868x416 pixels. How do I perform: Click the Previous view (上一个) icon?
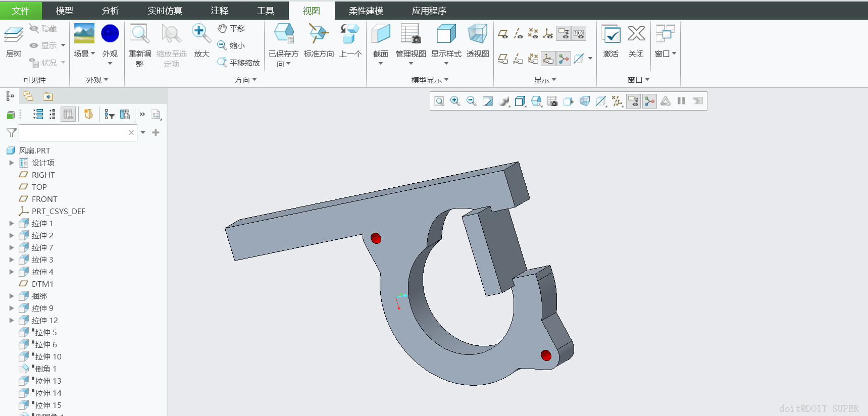350,34
